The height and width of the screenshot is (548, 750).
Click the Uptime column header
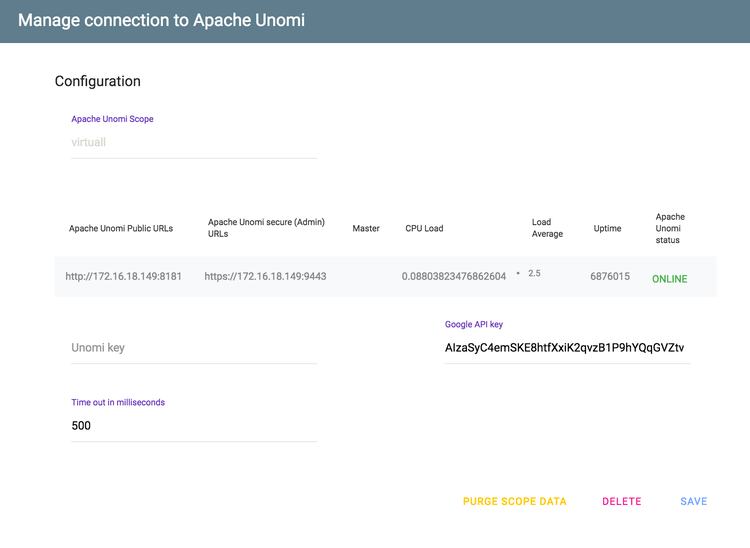(607, 229)
